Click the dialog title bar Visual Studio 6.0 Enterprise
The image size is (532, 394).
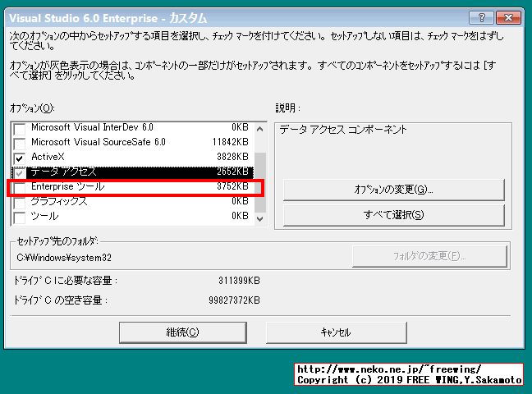coord(108,18)
